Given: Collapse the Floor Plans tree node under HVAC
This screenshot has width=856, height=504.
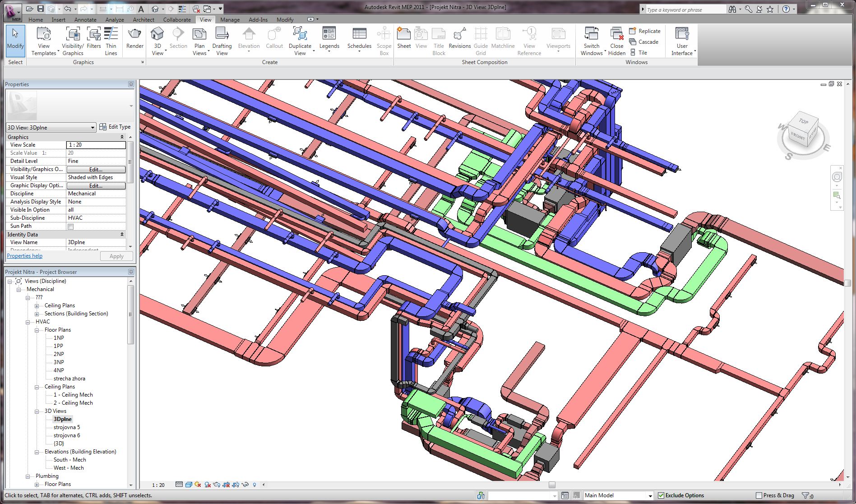Looking at the screenshot, I should tap(37, 330).
